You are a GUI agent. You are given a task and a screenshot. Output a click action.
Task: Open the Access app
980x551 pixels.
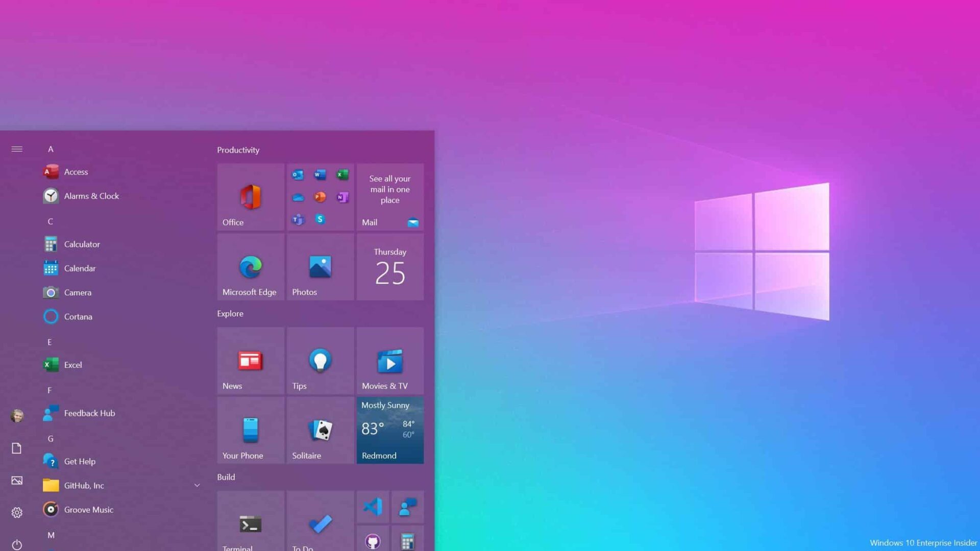[121, 172]
